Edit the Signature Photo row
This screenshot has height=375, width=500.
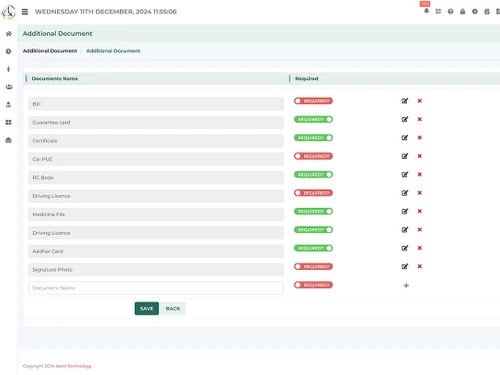(405, 266)
